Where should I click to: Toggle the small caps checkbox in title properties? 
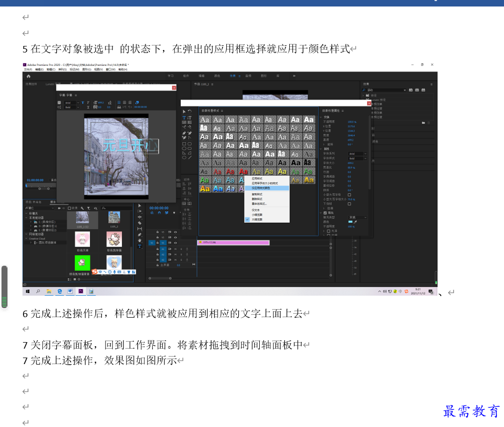(x=349, y=195)
